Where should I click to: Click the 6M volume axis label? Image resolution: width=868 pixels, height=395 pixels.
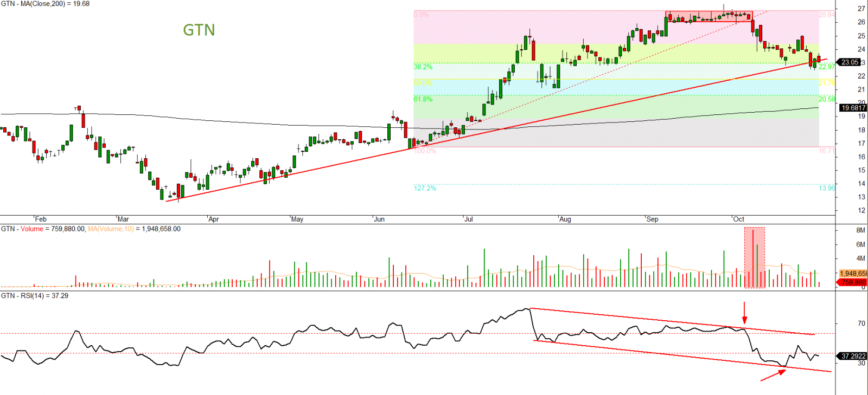point(860,244)
